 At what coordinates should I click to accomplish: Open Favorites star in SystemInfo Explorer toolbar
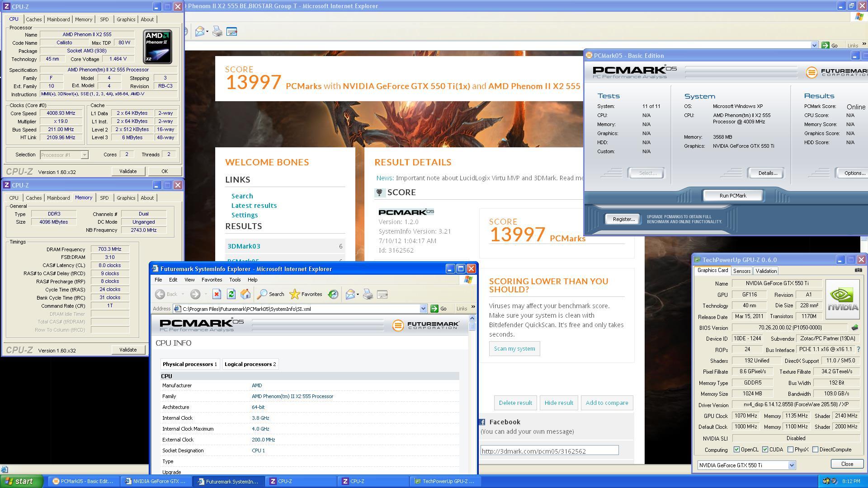tap(306, 295)
